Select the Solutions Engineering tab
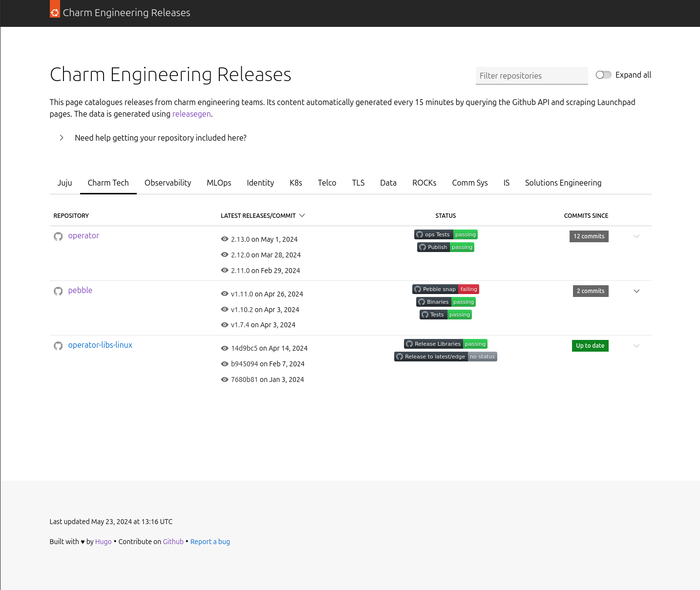700x590 pixels. [563, 183]
